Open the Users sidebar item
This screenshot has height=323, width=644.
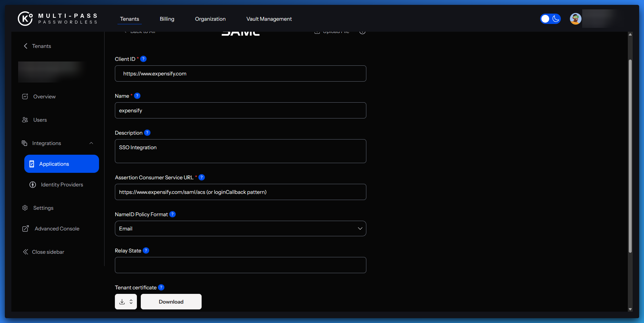click(x=40, y=120)
